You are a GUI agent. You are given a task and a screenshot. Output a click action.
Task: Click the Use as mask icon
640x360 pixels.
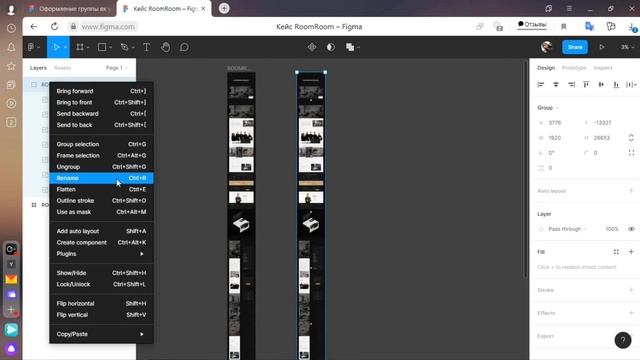click(x=331, y=47)
